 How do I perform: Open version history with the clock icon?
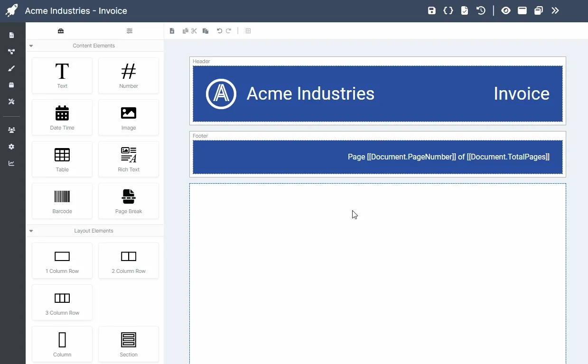point(481,10)
